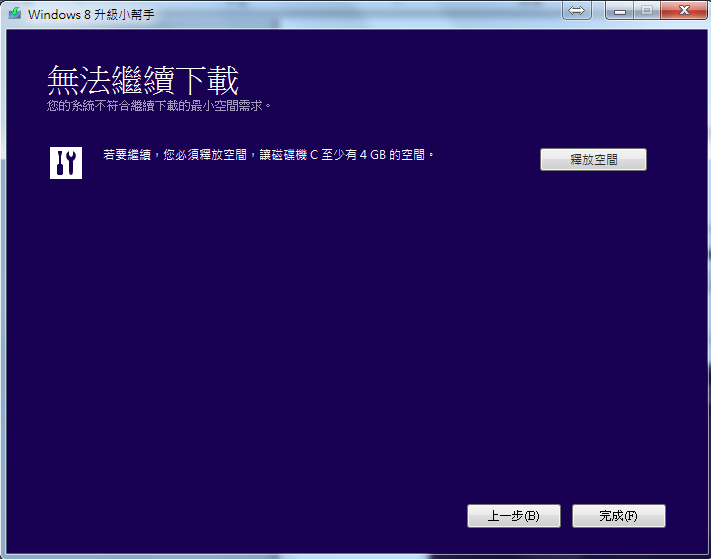Click the double-arrow resize icon in title bar

[x=576, y=10]
